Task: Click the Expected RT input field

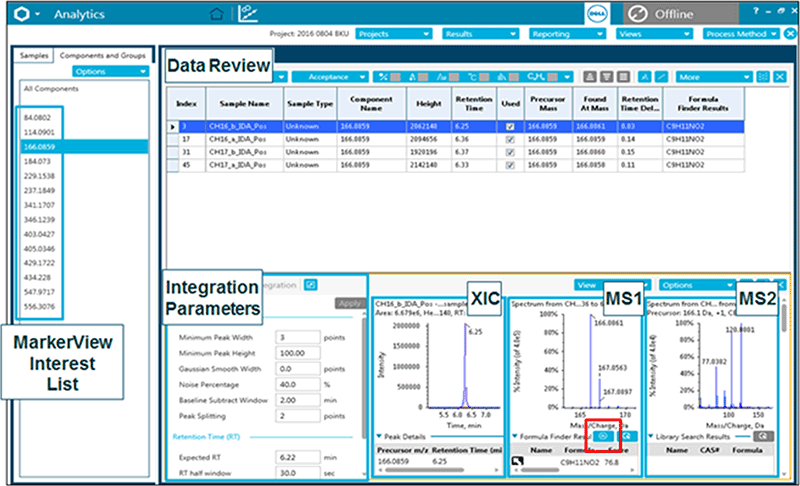Action: click(298, 457)
